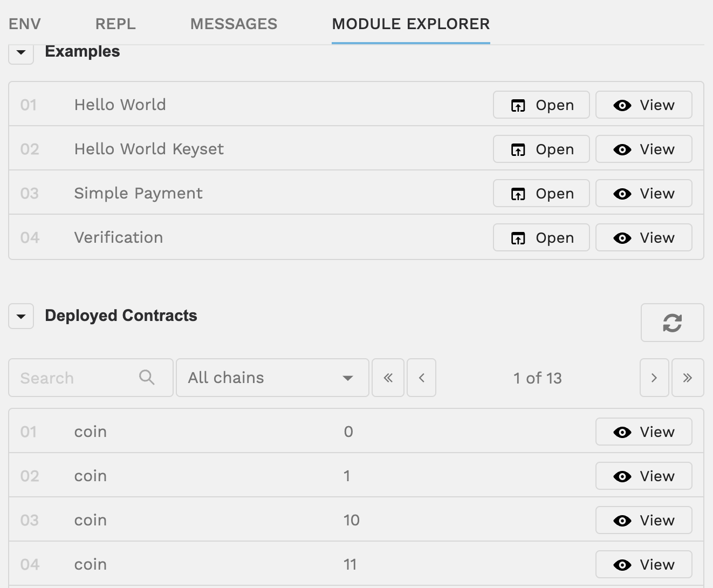Open the Hello World example via its upload icon
This screenshot has height=588, width=713.
519,105
